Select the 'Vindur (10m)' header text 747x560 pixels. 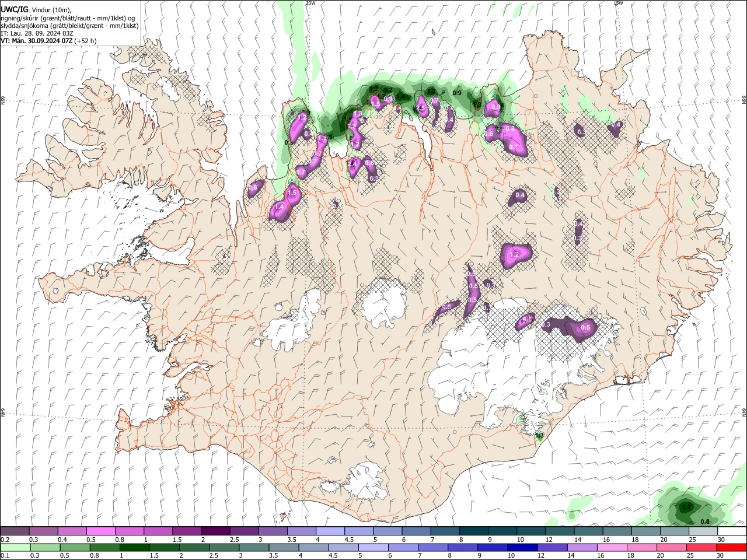point(51,10)
